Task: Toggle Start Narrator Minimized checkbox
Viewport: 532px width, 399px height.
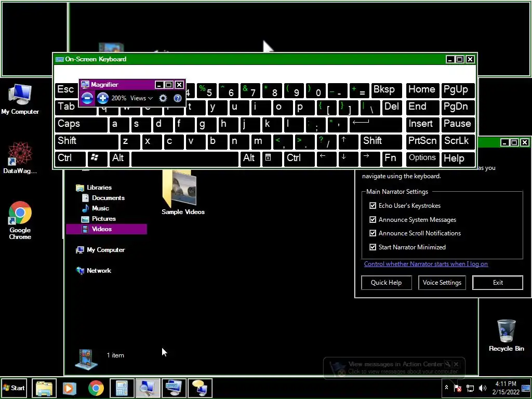Action: point(373,247)
